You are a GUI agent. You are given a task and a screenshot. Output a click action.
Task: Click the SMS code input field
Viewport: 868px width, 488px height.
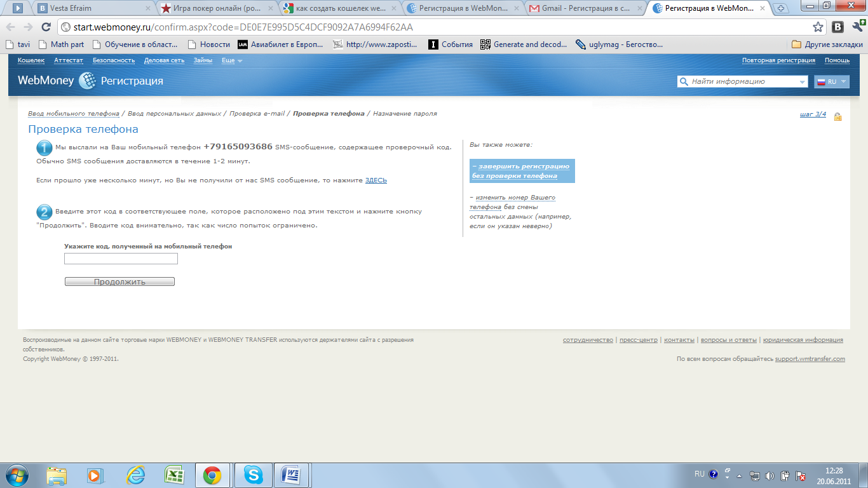click(x=121, y=259)
